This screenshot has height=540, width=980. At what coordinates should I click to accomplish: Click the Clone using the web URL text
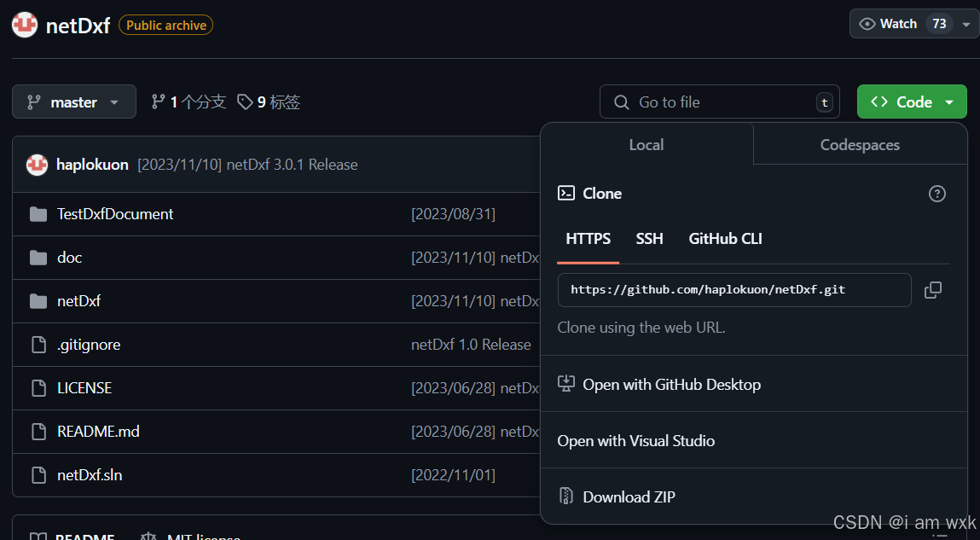(641, 328)
